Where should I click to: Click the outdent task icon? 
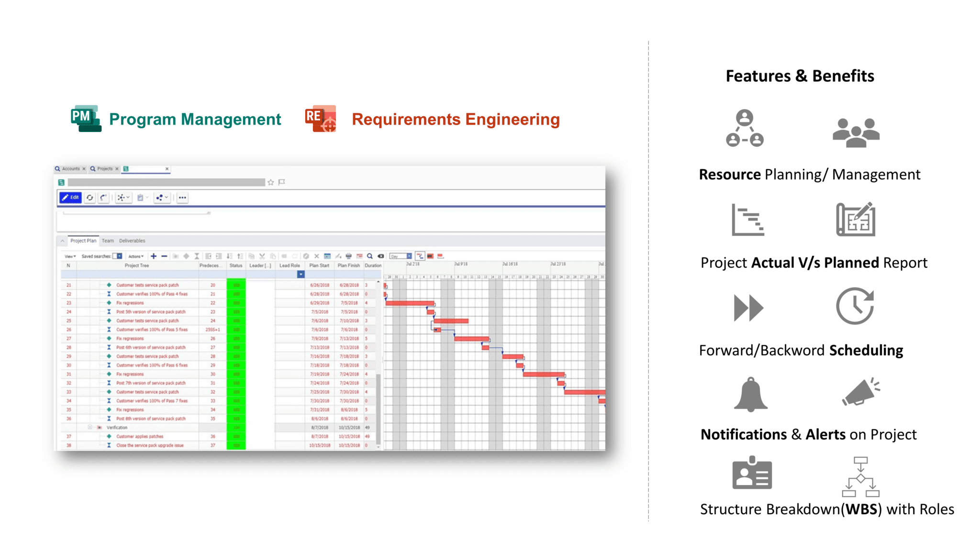point(208,256)
